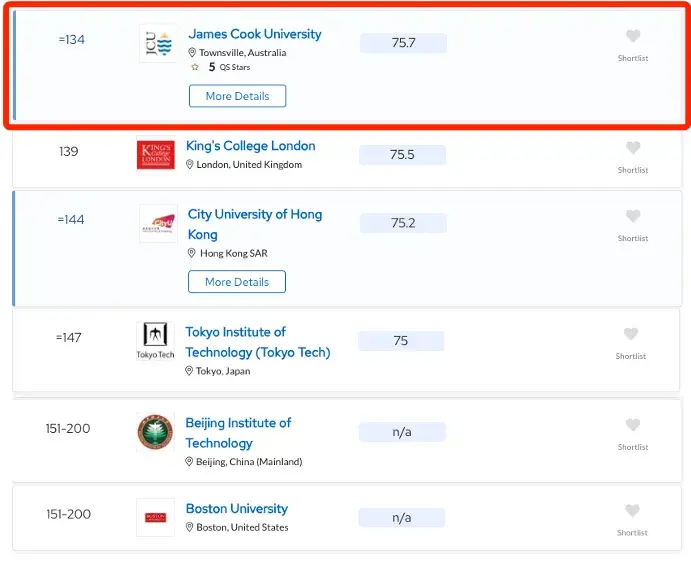Click the QS Stars star icon for James Cook
Image resolution: width=691 pixels, height=564 pixels.
195,67
